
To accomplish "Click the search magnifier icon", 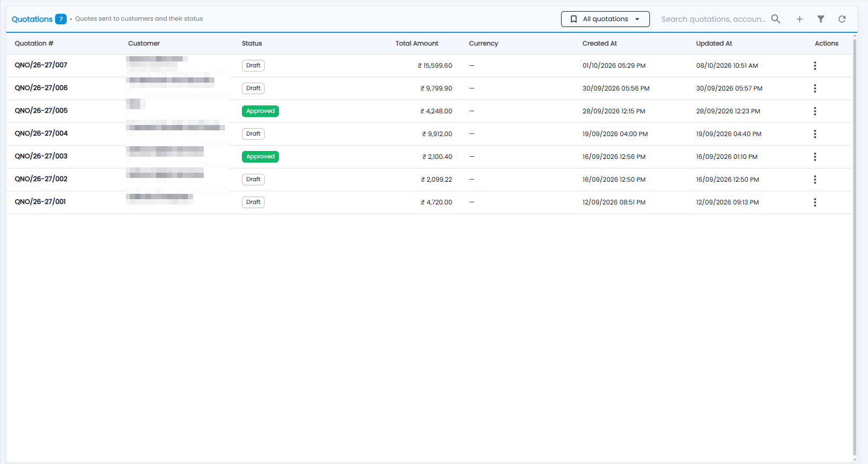I will [776, 19].
